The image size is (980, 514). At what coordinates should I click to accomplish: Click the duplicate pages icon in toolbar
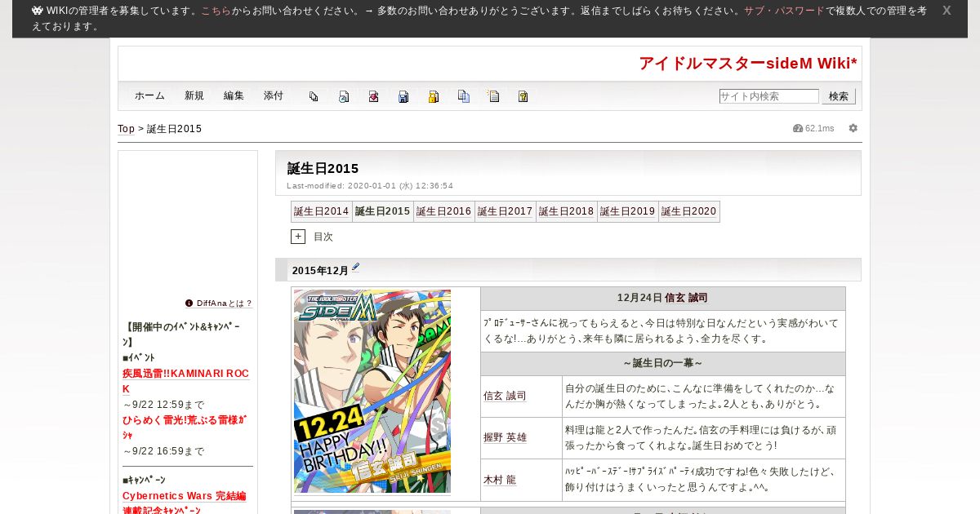[x=314, y=96]
